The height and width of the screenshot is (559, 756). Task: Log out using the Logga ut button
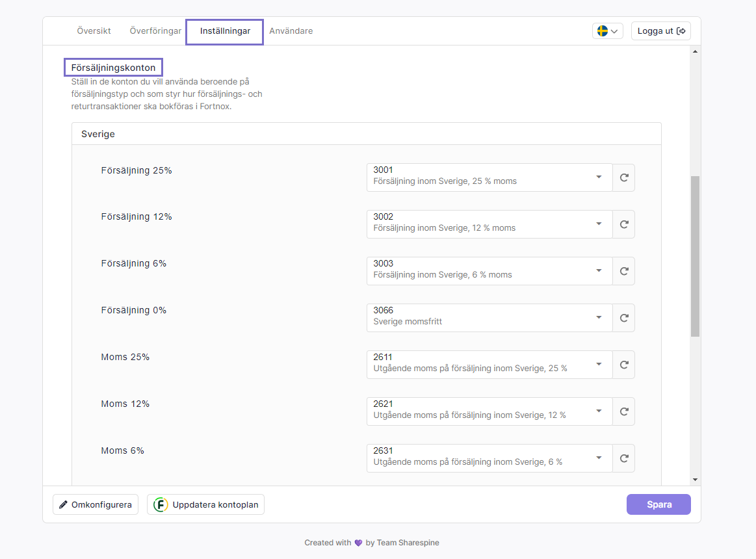tap(660, 31)
